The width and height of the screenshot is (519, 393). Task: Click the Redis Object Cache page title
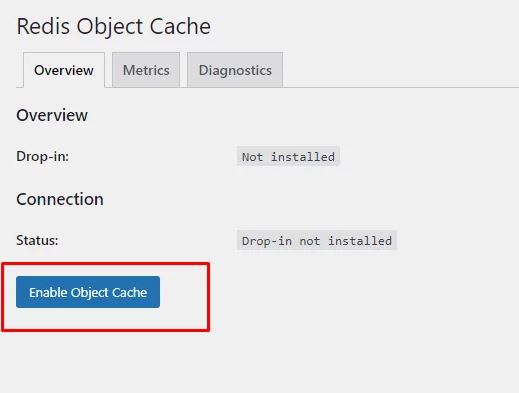pyautogui.click(x=114, y=27)
